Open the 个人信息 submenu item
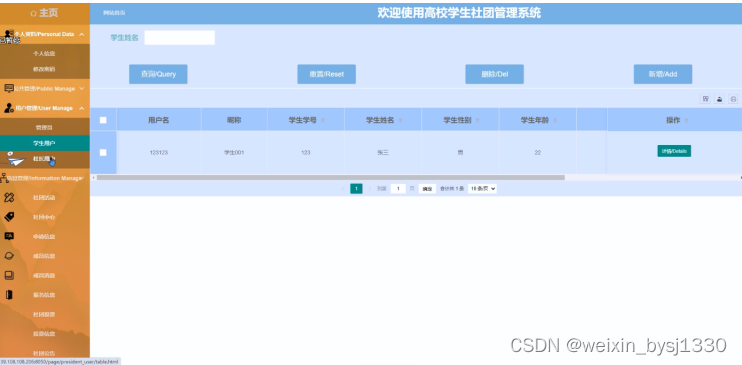 [44, 53]
